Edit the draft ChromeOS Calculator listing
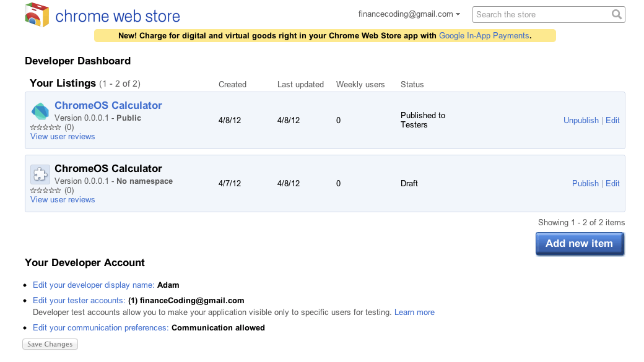Screen dimensions: 644x362 (612, 183)
